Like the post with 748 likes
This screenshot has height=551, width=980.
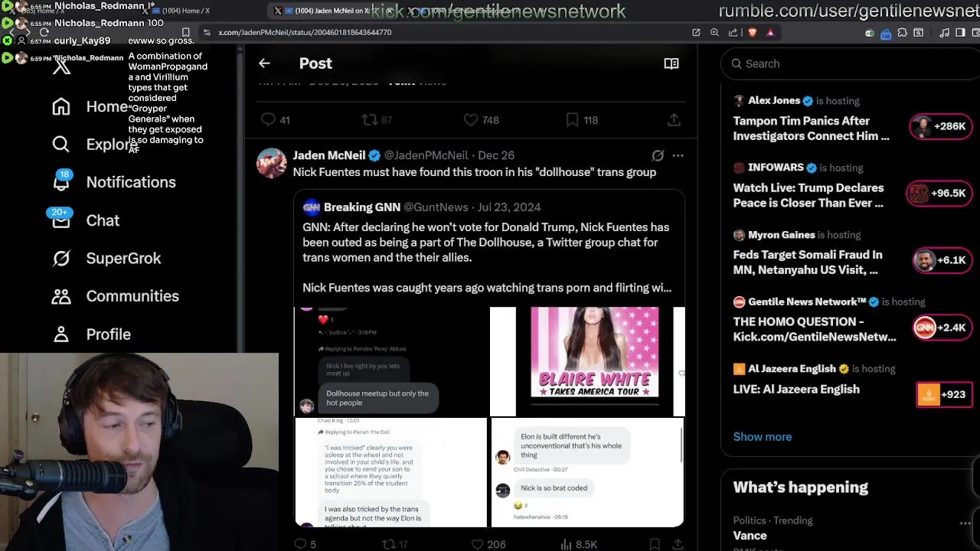(471, 120)
